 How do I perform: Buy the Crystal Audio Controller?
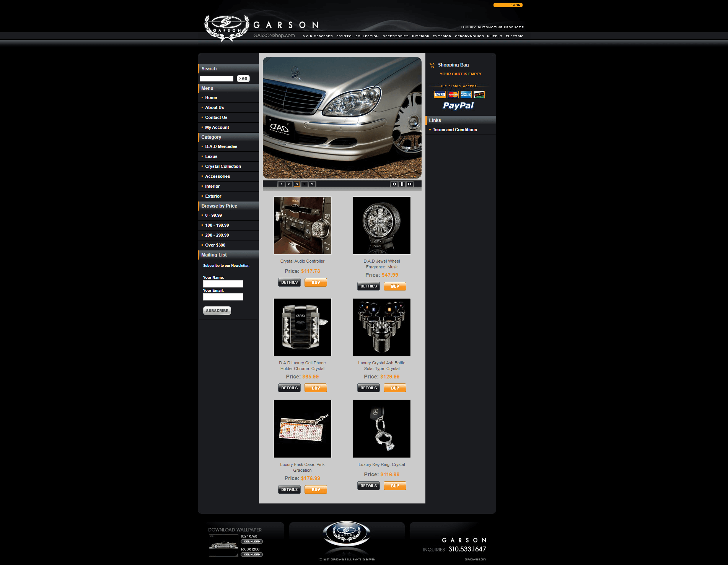coord(316,282)
